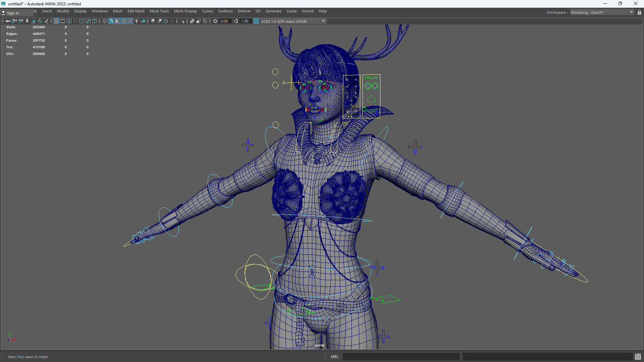Toggle Multisample Anti-aliasing icon
This screenshot has width=644, height=362.
166,21
